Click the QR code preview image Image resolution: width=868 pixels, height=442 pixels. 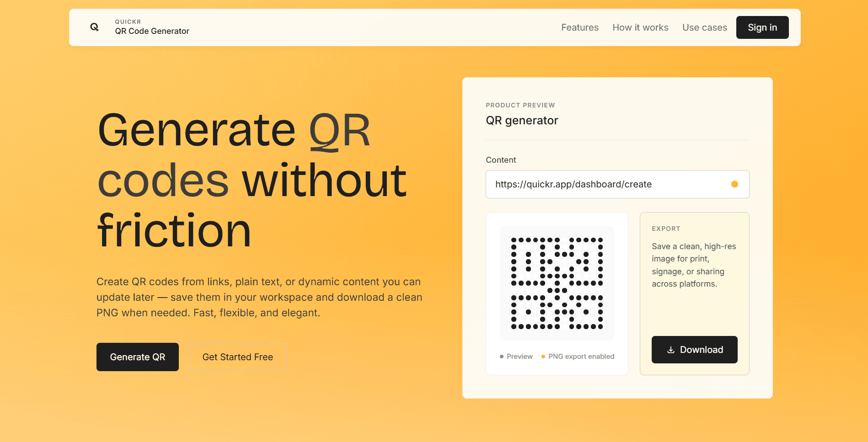[x=557, y=283]
